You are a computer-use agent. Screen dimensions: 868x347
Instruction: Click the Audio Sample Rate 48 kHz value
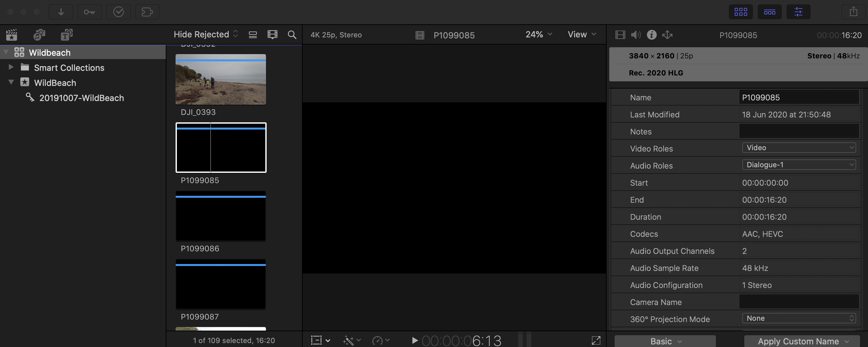coord(755,268)
